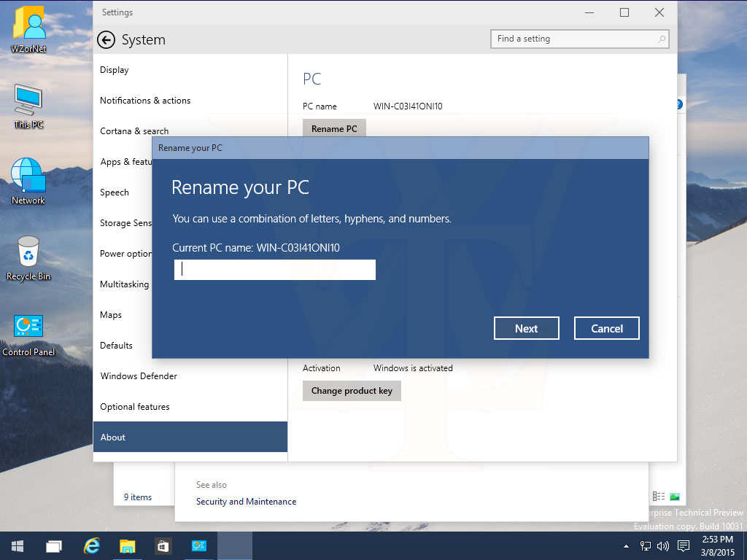Open the Windows Start button

point(18,545)
